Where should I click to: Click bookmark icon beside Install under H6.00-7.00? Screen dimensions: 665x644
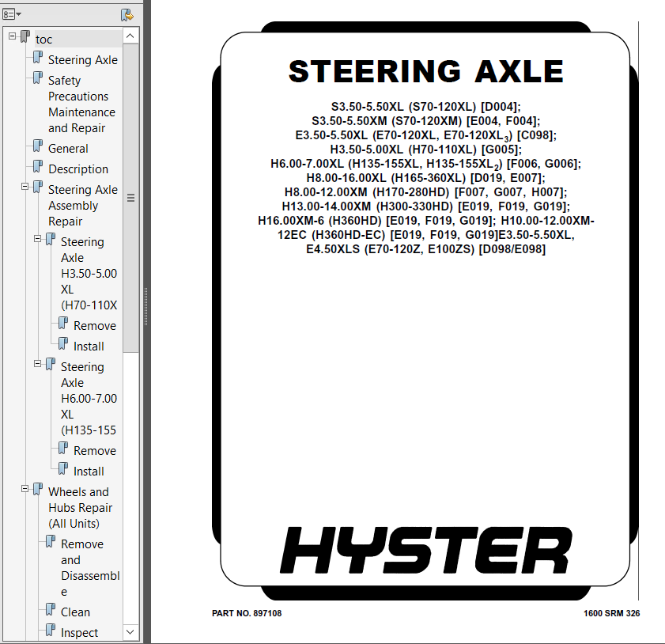click(x=63, y=468)
